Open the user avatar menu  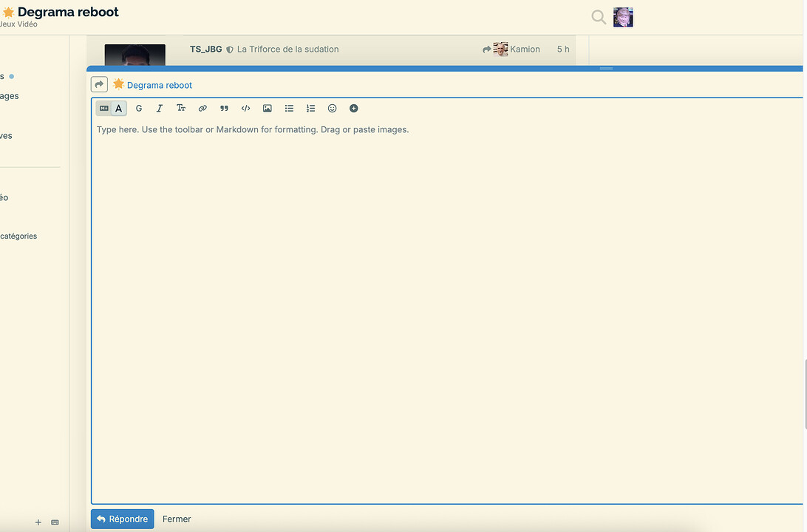coord(623,17)
